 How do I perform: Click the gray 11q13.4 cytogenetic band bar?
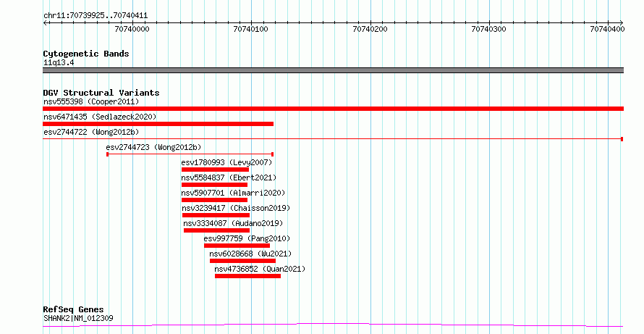pyautogui.click(x=333, y=70)
